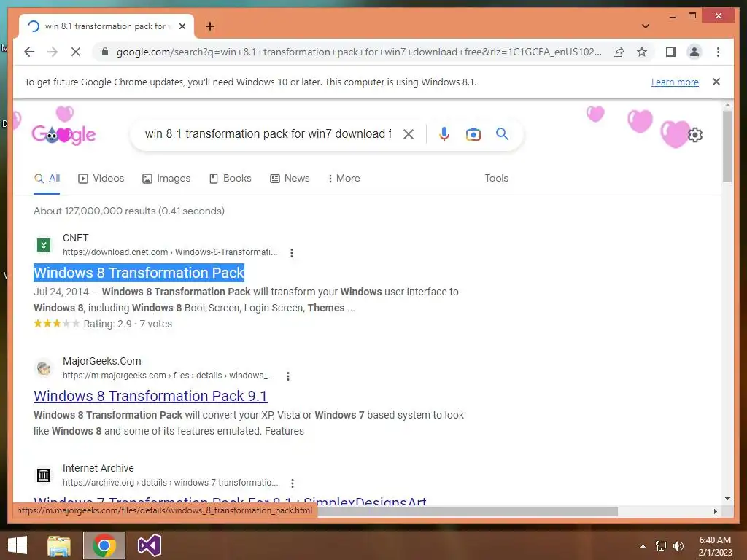Screen dimensions: 747x560
Task: Dismiss the Chrome updates notification bar
Action: coord(716,82)
